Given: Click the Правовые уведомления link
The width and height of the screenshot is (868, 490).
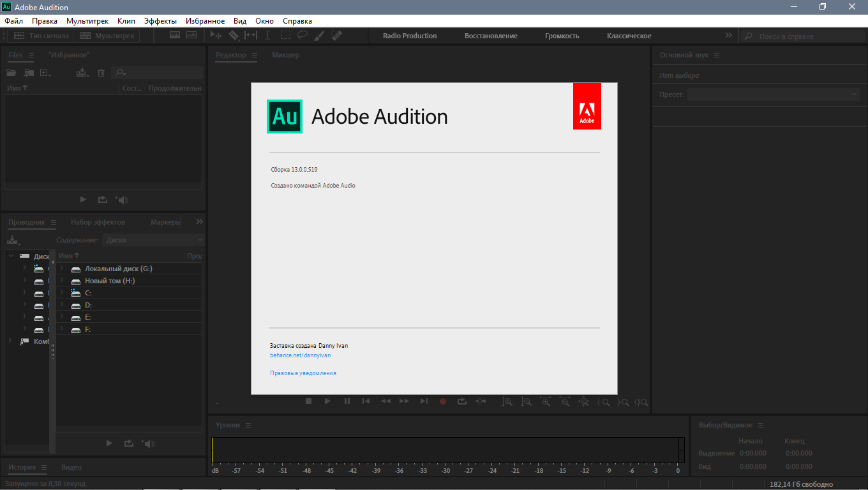Looking at the screenshot, I should [x=303, y=373].
